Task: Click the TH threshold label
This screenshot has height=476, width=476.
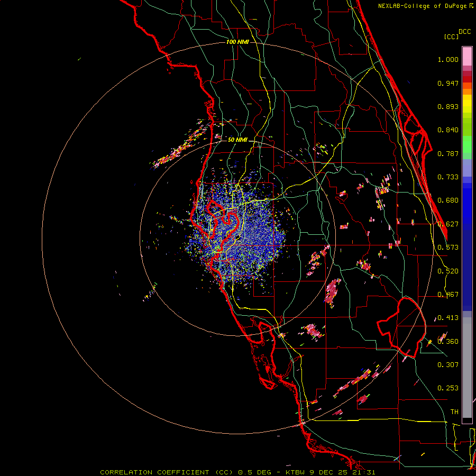Action: click(x=454, y=412)
